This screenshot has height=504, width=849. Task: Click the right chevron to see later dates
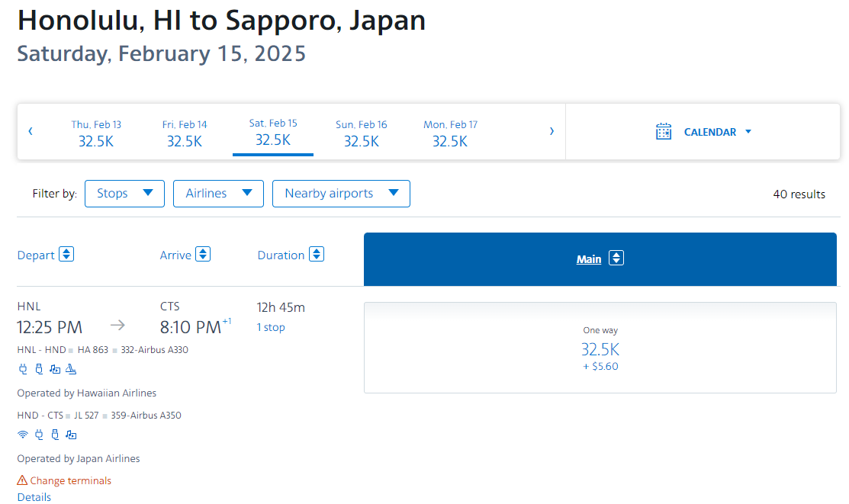[x=552, y=131]
